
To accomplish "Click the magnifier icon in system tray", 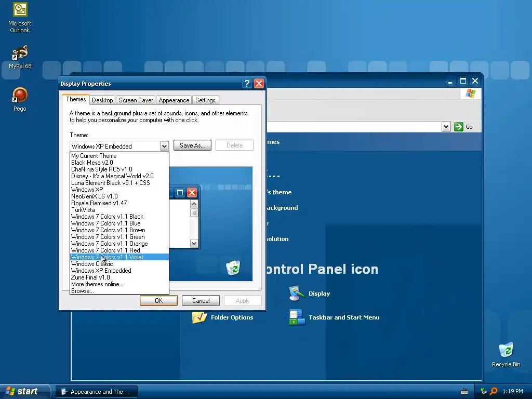I will point(494,391).
